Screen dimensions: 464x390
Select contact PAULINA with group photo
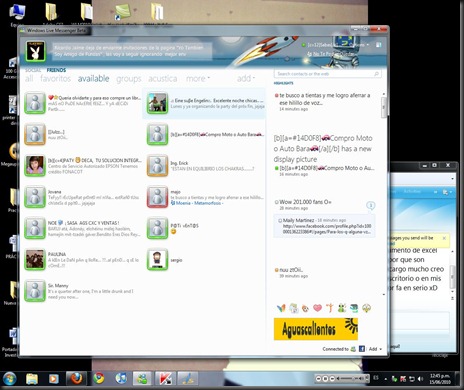(x=83, y=260)
